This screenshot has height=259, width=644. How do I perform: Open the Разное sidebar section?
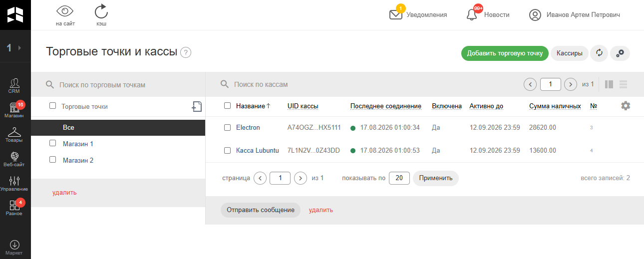click(14, 208)
